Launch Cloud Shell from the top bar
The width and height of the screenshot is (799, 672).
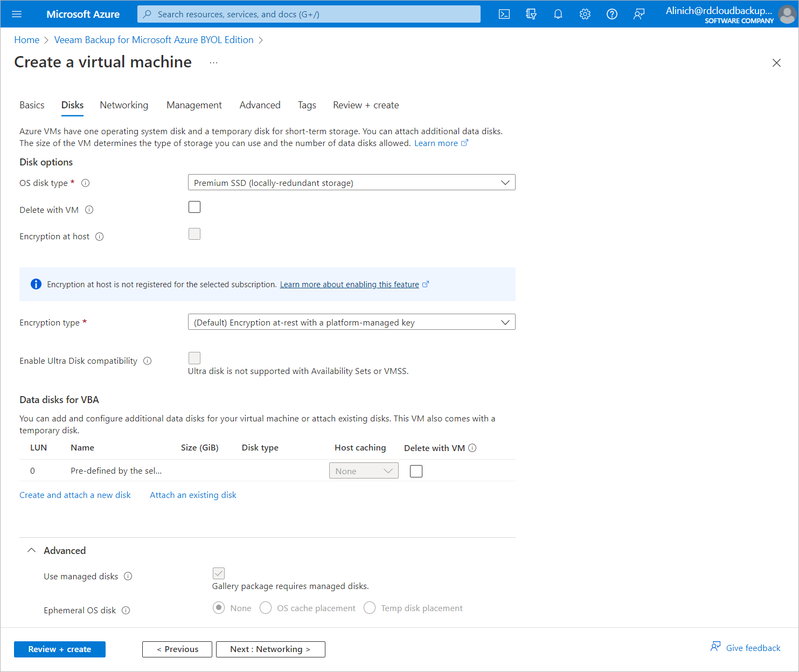(x=504, y=14)
